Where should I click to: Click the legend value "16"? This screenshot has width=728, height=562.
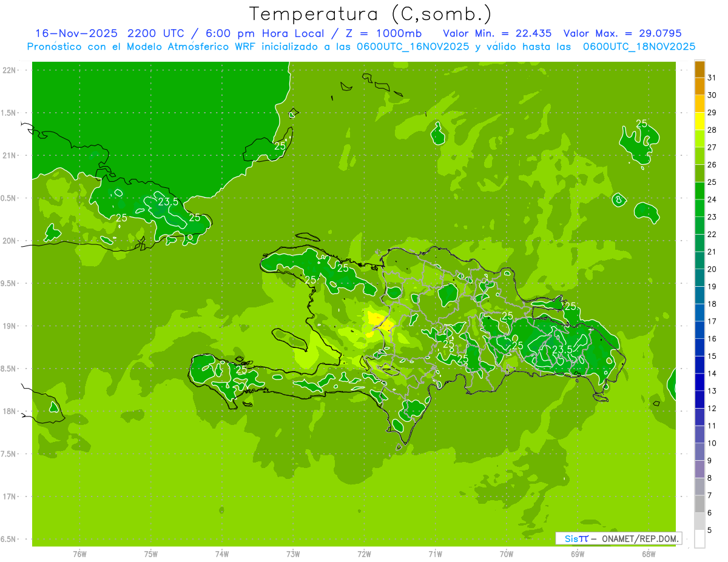tap(712, 339)
